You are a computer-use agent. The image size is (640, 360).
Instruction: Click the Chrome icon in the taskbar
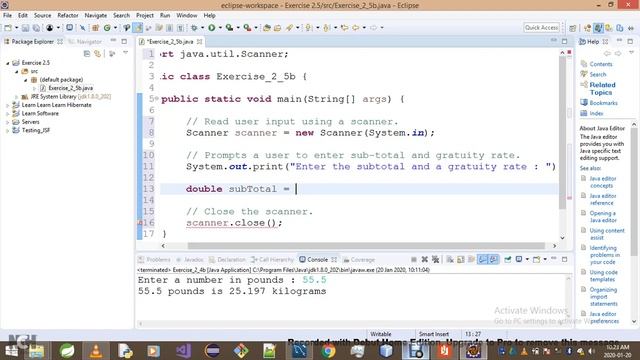click(x=328, y=351)
